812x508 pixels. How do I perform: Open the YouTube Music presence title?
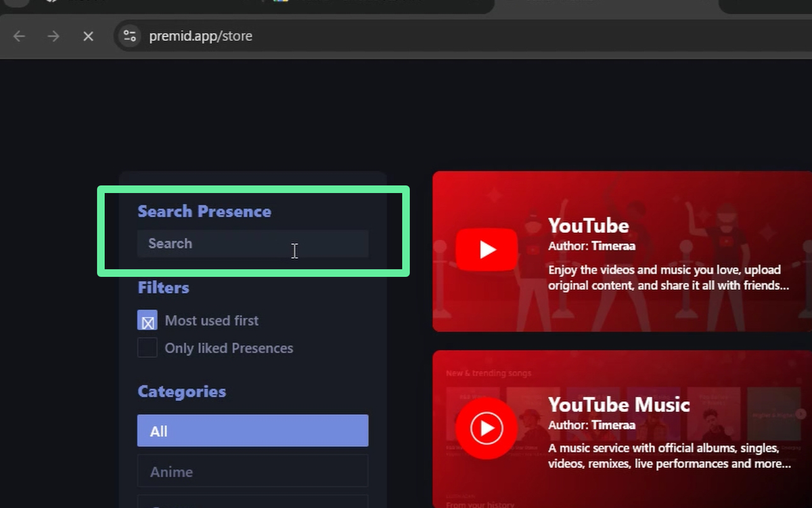coord(619,405)
